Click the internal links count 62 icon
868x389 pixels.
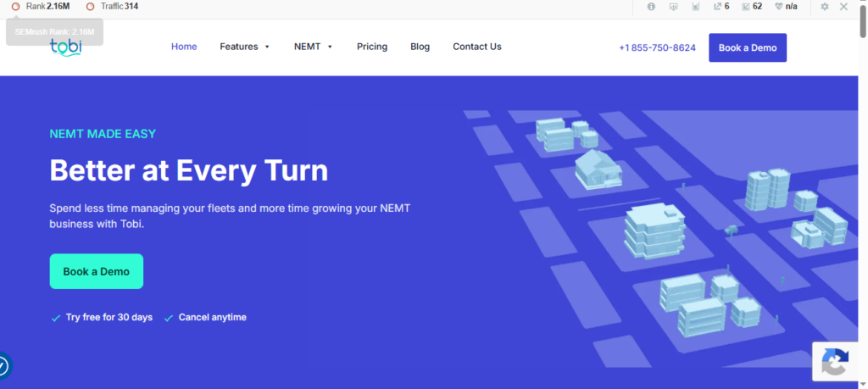point(752,7)
